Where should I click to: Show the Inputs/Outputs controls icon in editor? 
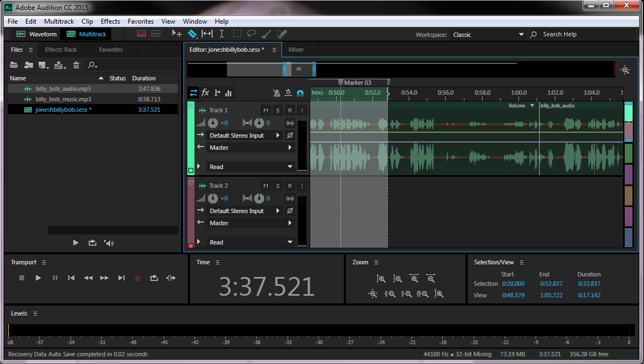coord(193,93)
